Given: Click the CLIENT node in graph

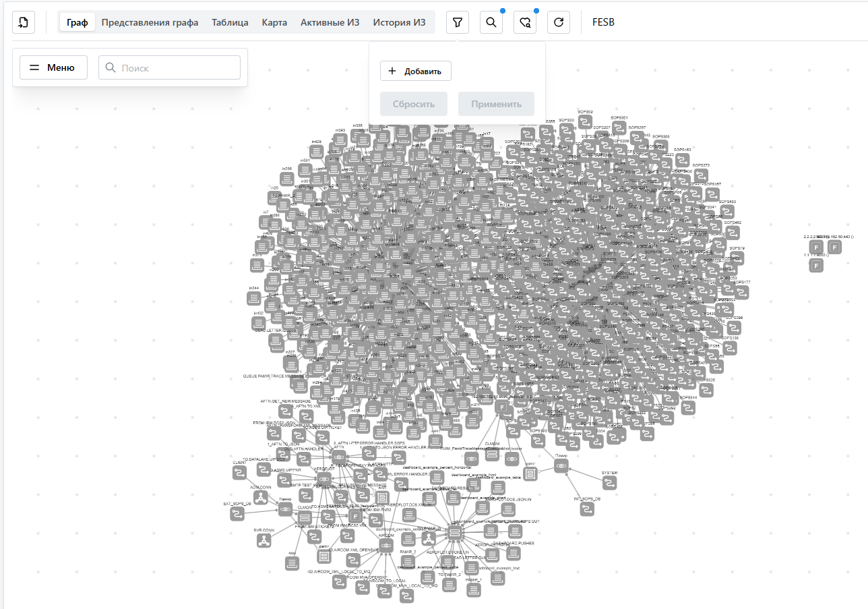Looking at the screenshot, I should pyautogui.click(x=239, y=473).
